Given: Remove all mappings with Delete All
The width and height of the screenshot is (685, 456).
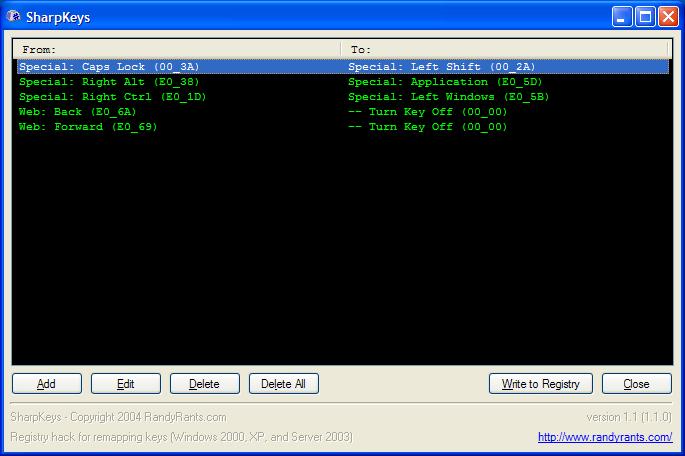Looking at the screenshot, I should point(284,383).
